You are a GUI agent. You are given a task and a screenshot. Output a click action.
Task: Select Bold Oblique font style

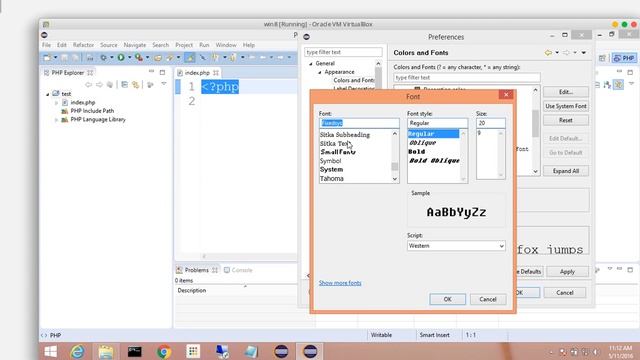click(x=434, y=161)
